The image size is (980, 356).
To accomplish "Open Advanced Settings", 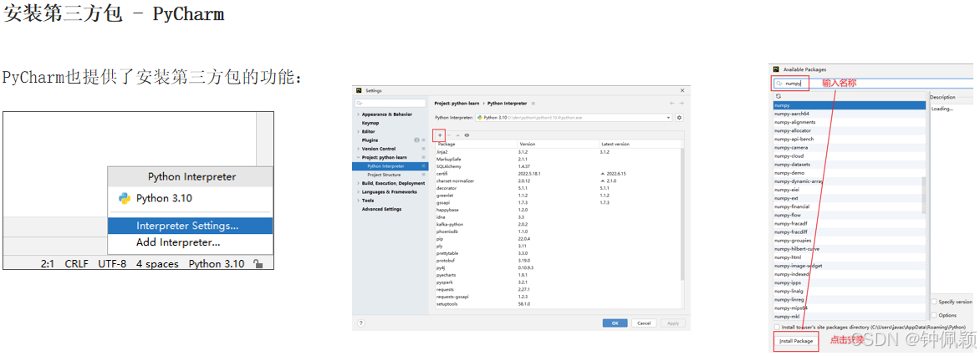I will click(381, 209).
